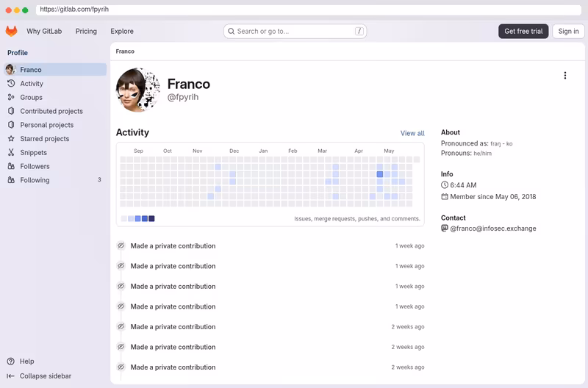Click the Collapse sidebar arrow icon
This screenshot has width=588, height=388.
pyautogui.click(x=10, y=376)
